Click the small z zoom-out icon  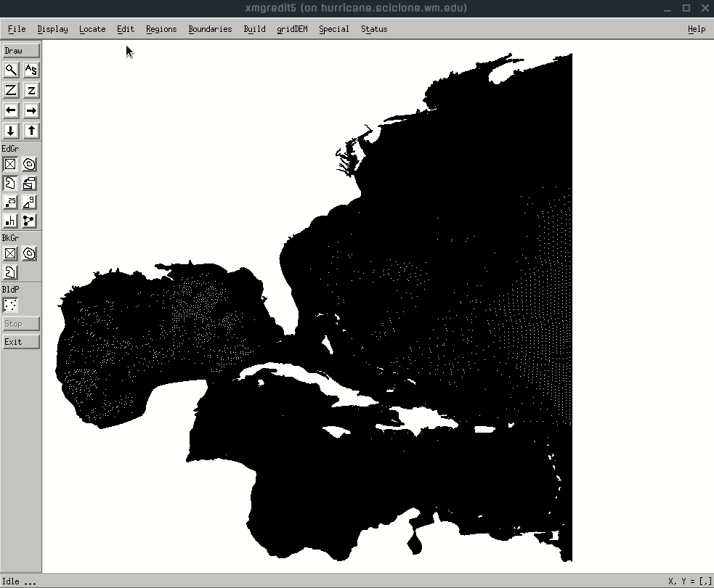[x=31, y=90]
